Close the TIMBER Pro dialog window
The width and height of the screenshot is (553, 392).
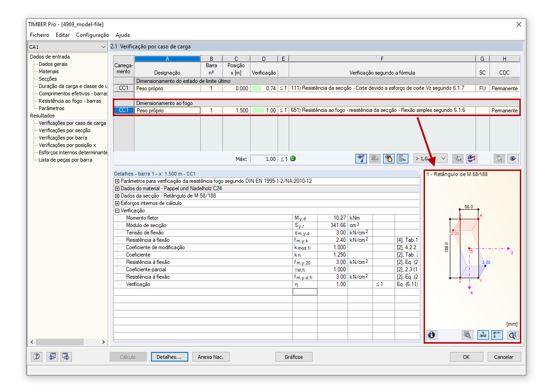tap(519, 24)
